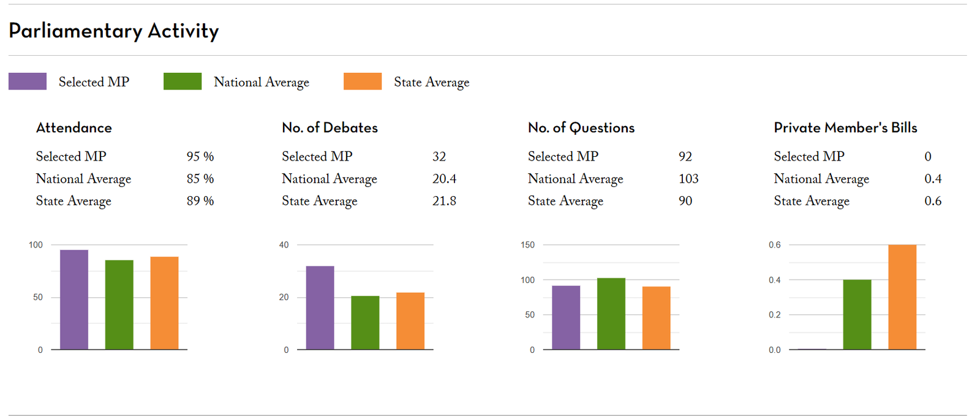Click the questions value 92

pos(685,156)
